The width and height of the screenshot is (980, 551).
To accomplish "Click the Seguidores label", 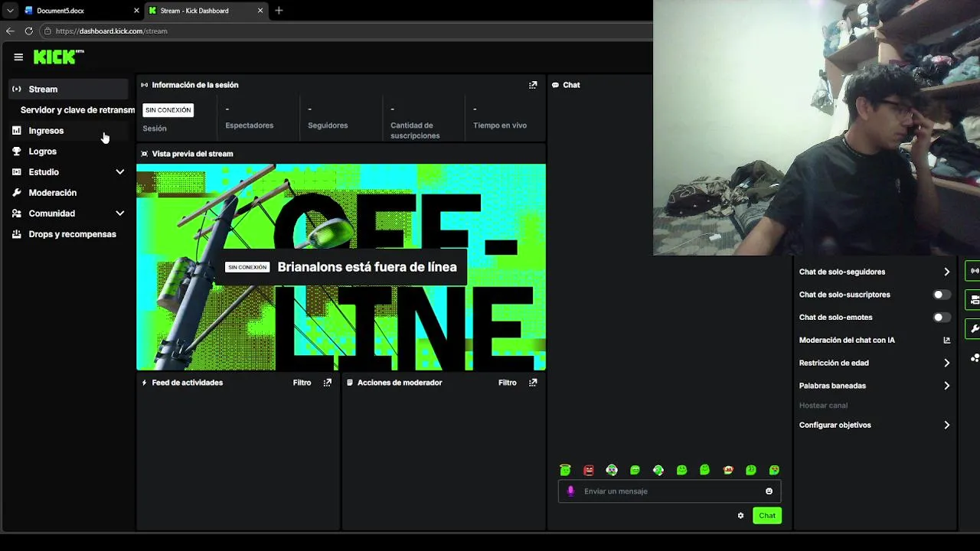I will [328, 126].
